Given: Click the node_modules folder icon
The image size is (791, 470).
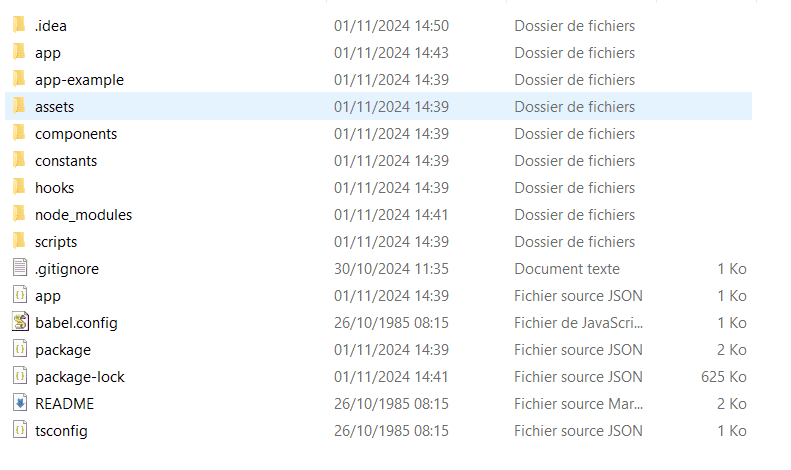Looking at the screenshot, I should tap(19, 214).
